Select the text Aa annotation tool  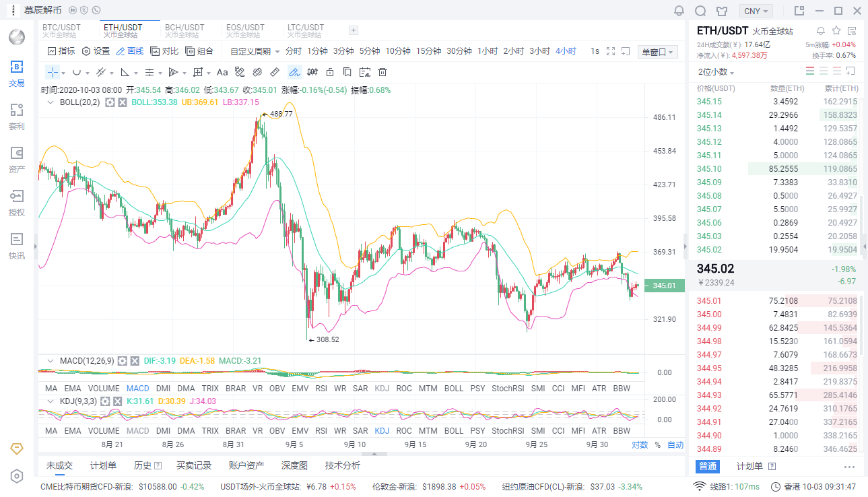pos(222,72)
